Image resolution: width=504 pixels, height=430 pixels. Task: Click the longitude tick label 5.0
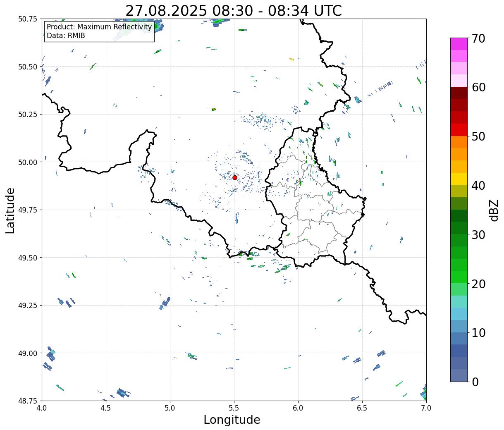[x=170, y=408]
